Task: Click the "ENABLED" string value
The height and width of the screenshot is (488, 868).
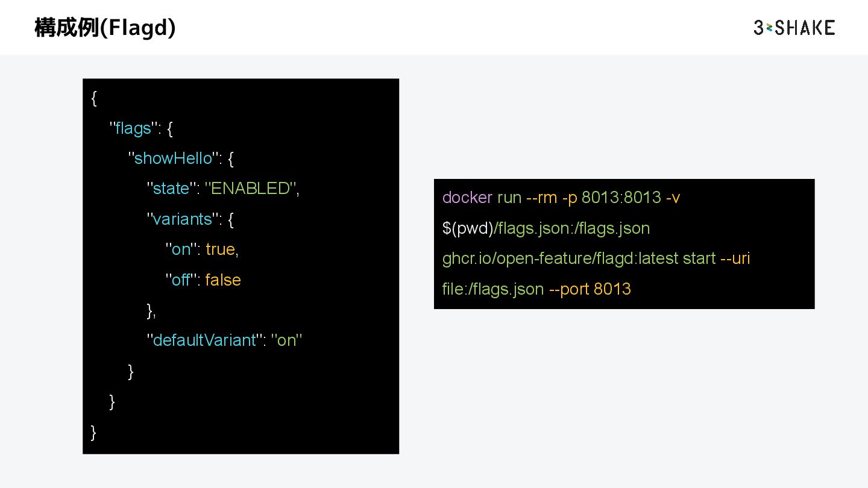Action: [251, 189]
